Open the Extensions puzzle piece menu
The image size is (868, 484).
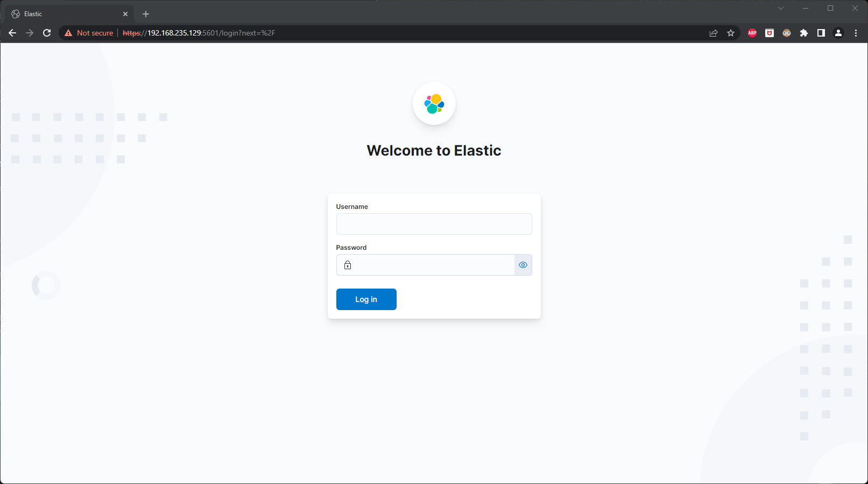[803, 33]
